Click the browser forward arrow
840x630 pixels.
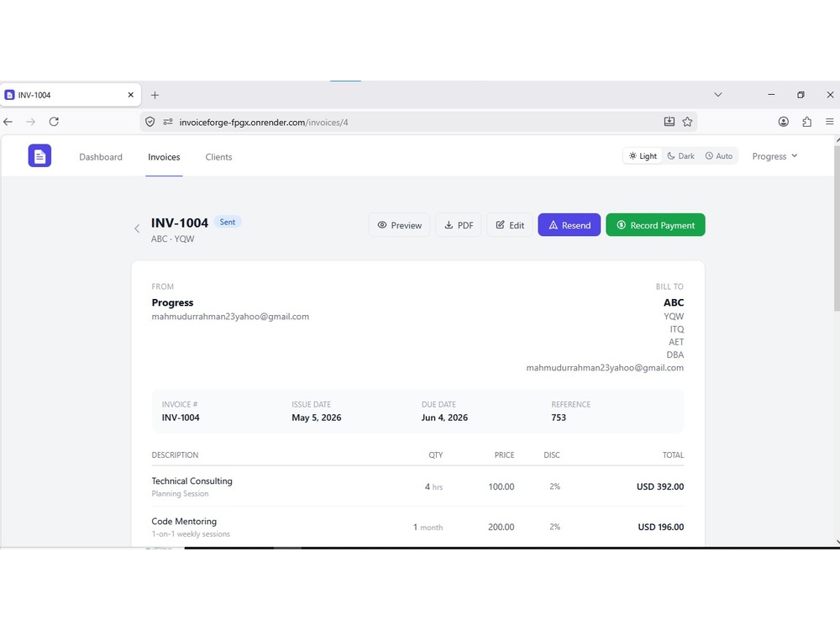click(x=30, y=122)
